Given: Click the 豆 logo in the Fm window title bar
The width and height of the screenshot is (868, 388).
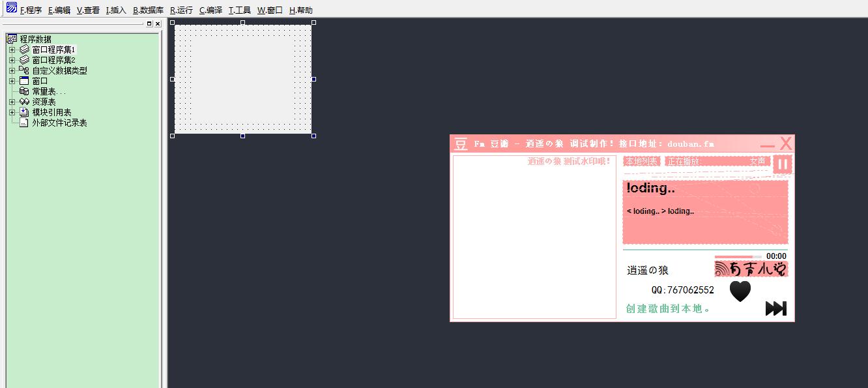Looking at the screenshot, I should pos(461,143).
